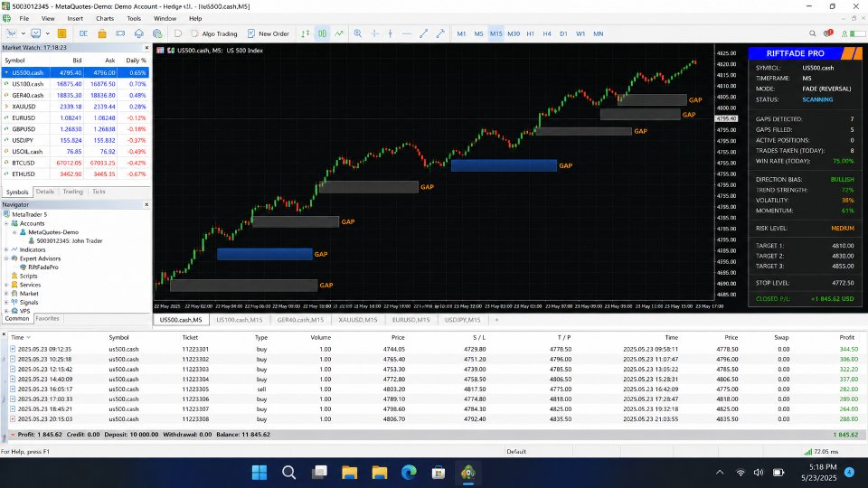Select the H1 timeframe
The width and height of the screenshot is (868, 488).
(x=531, y=33)
